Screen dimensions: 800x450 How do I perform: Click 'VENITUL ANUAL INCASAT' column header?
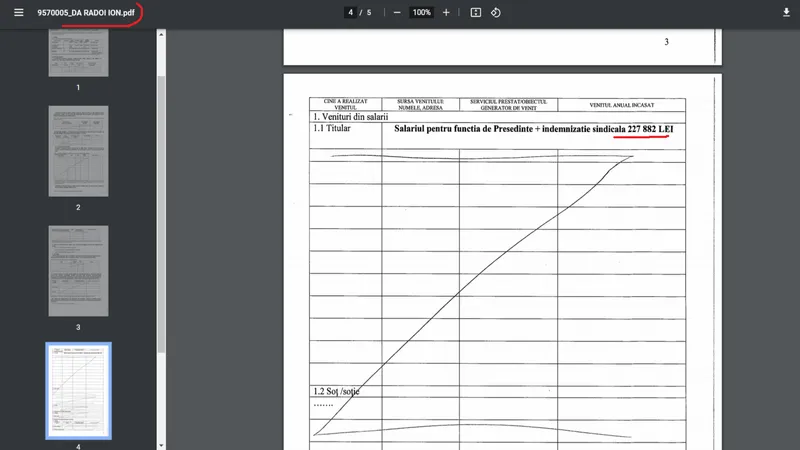point(621,105)
